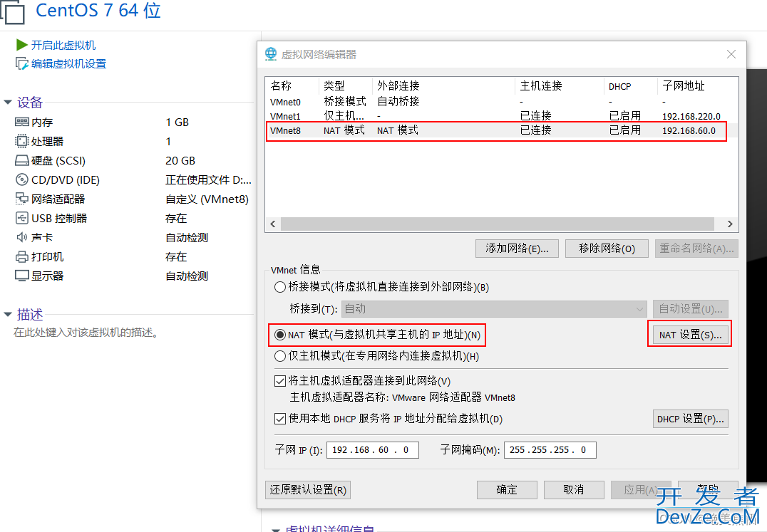Image resolution: width=767 pixels, height=532 pixels.
Task: Click hard disk value 20 GB
Action: (180, 161)
